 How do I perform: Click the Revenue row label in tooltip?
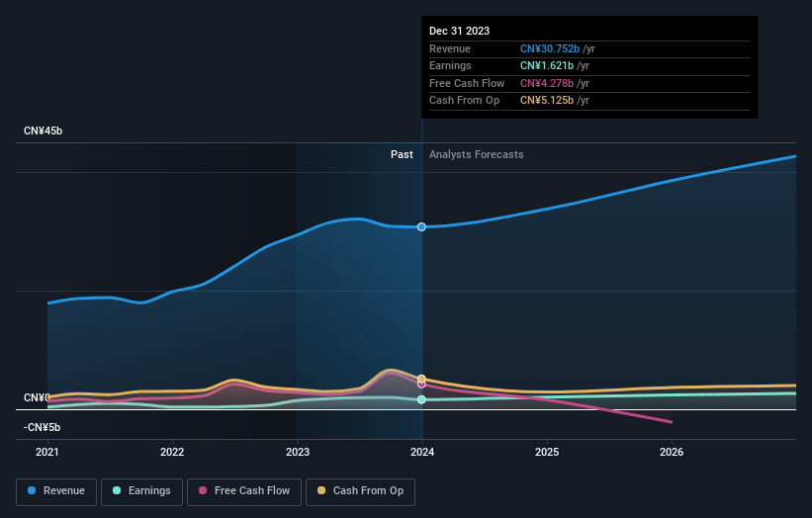(x=450, y=48)
